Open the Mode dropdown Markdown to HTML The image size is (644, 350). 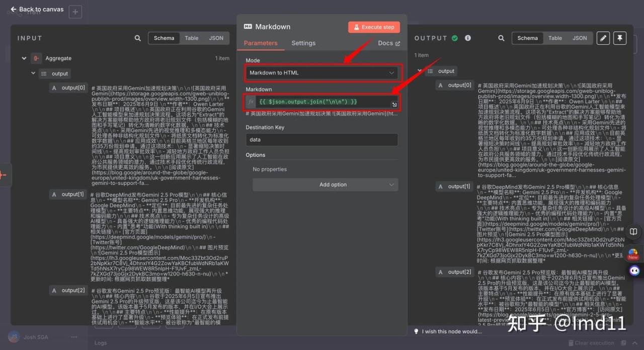tap(322, 73)
